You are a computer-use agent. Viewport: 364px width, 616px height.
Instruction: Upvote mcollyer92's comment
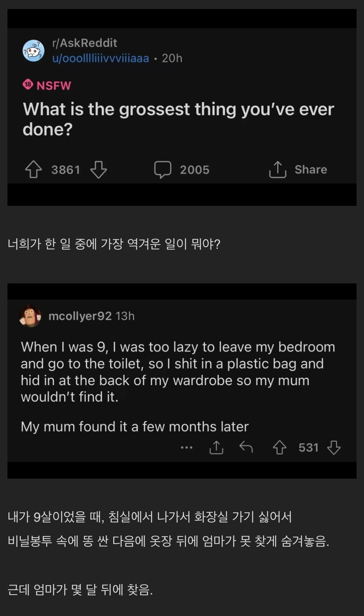pos(279,448)
